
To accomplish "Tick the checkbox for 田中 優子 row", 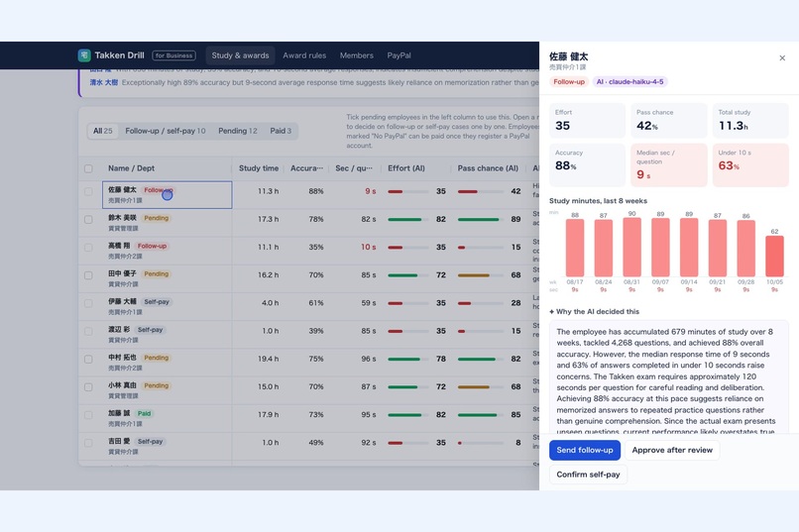I will (88, 275).
